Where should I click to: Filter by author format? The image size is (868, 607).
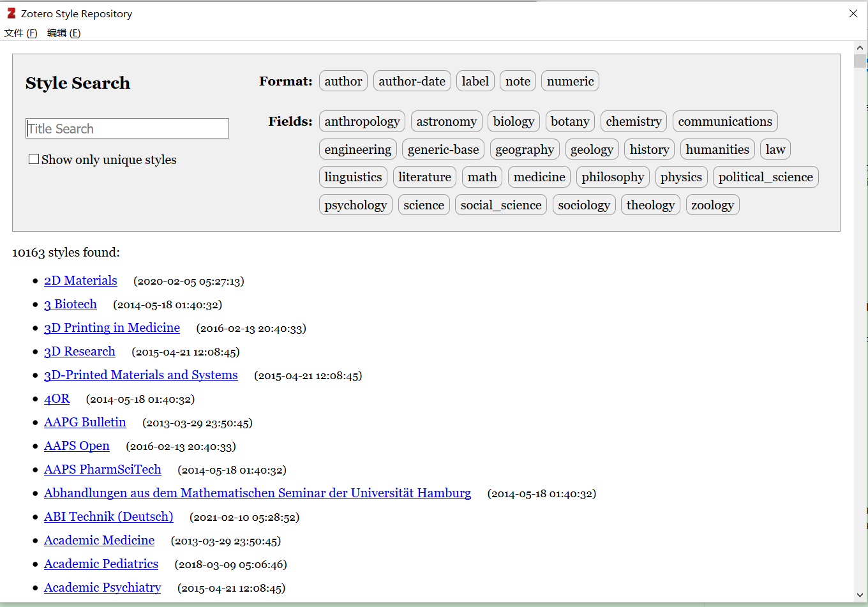(343, 81)
